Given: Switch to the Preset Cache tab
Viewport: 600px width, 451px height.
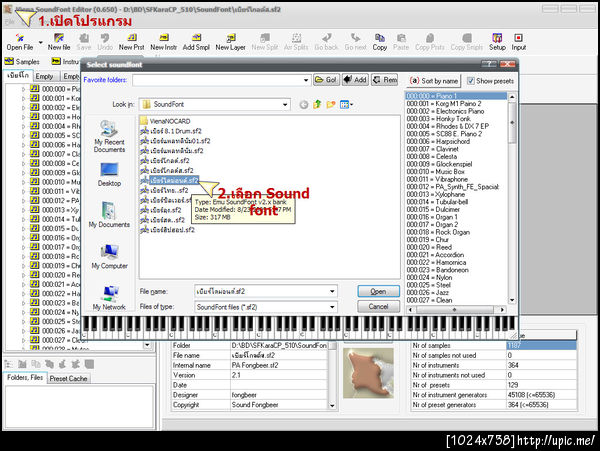Looking at the screenshot, I should pyautogui.click(x=68, y=378).
